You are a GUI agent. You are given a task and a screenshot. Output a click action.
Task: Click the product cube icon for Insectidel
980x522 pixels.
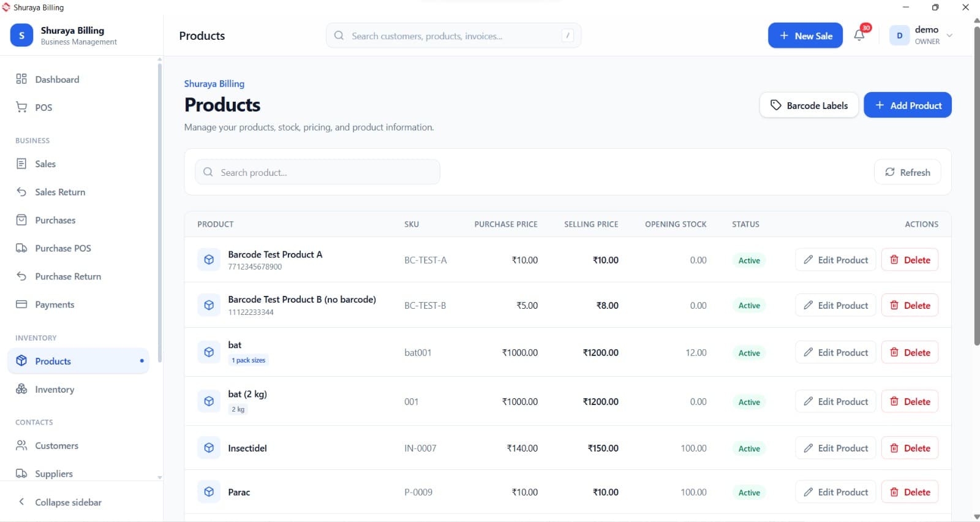[209, 448]
